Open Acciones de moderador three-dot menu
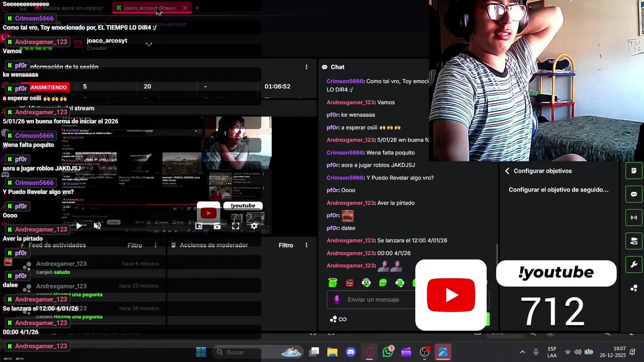 tap(306, 245)
